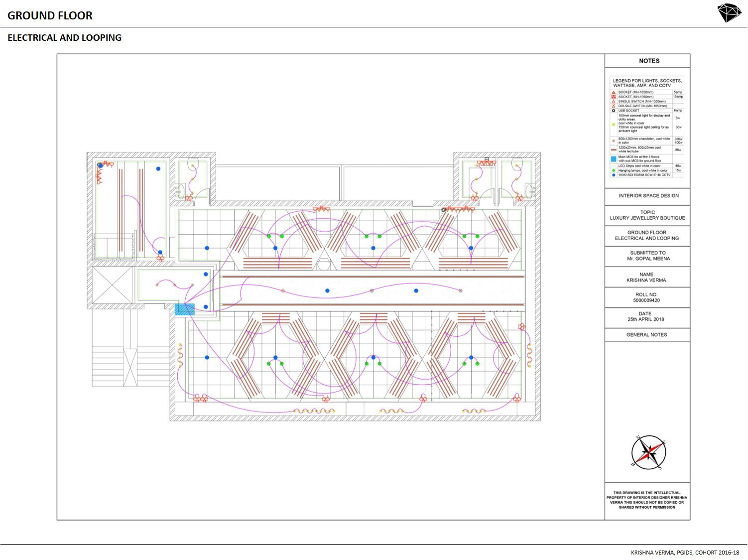Screen dimensions: 748x560
Task: Click the NOTES heading in the title block
Action: point(649,61)
